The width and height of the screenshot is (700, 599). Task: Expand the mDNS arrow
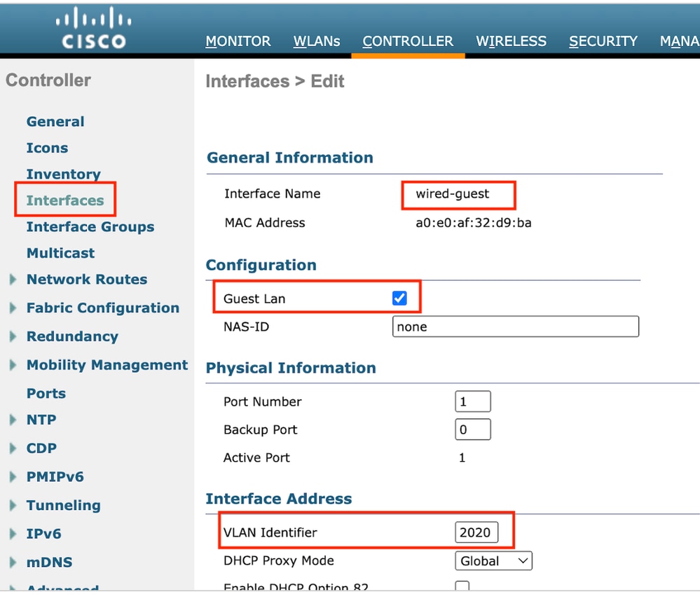[x=13, y=563]
